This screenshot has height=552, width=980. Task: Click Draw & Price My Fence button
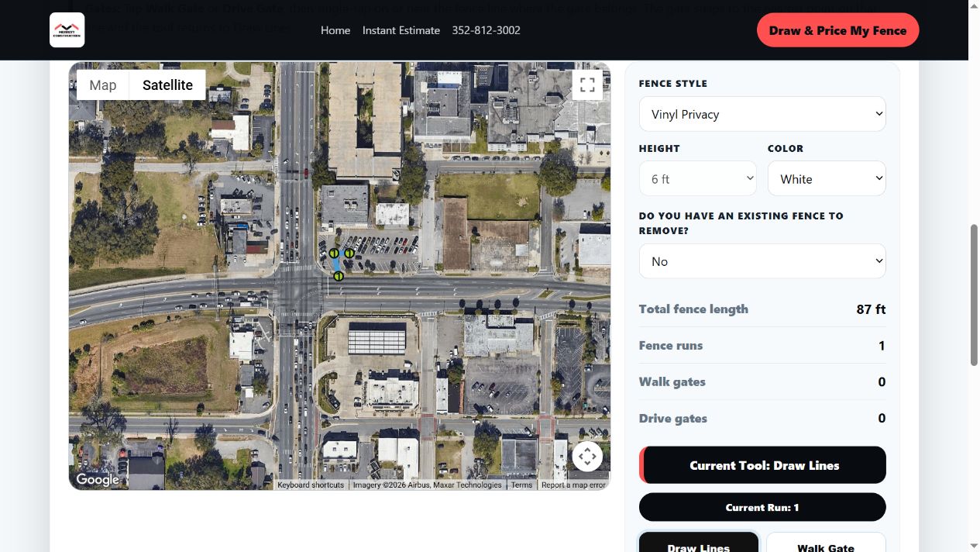tap(837, 31)
